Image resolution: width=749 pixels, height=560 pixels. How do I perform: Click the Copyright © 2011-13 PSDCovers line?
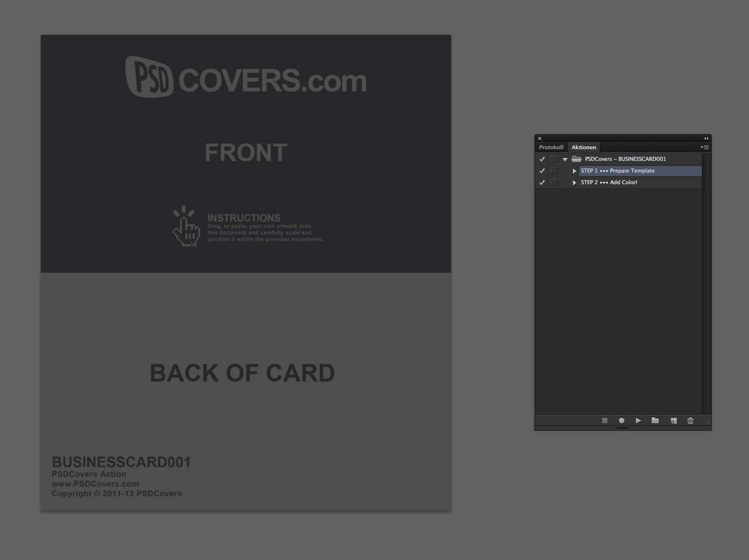coord(117,494)
